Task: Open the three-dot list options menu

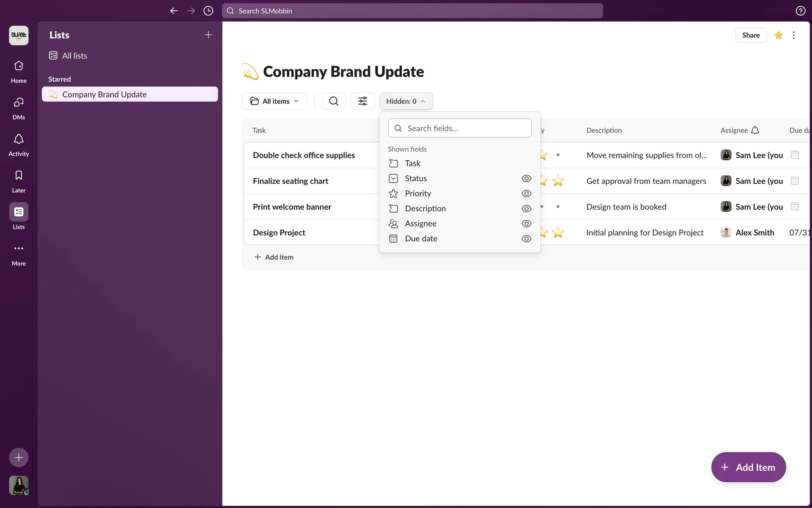Action: (793, 35)
